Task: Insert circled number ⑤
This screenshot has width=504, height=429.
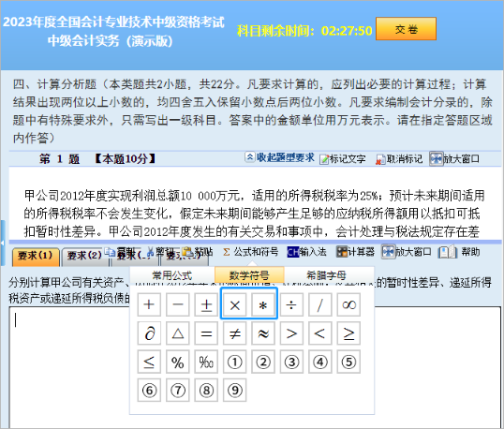Action: click(x=348, y=362)
